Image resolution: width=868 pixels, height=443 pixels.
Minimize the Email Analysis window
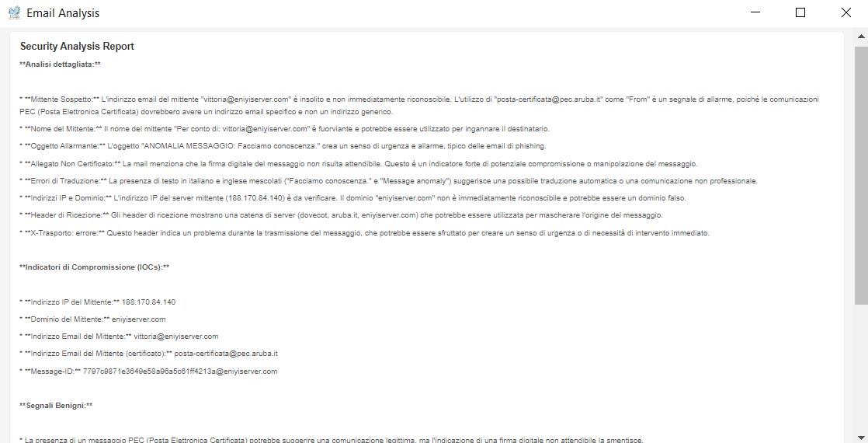(755, 12)
